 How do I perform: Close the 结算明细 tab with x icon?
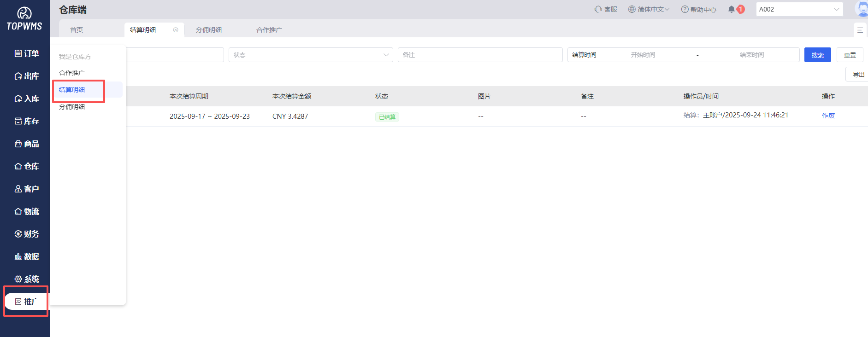tap(176, 30)
